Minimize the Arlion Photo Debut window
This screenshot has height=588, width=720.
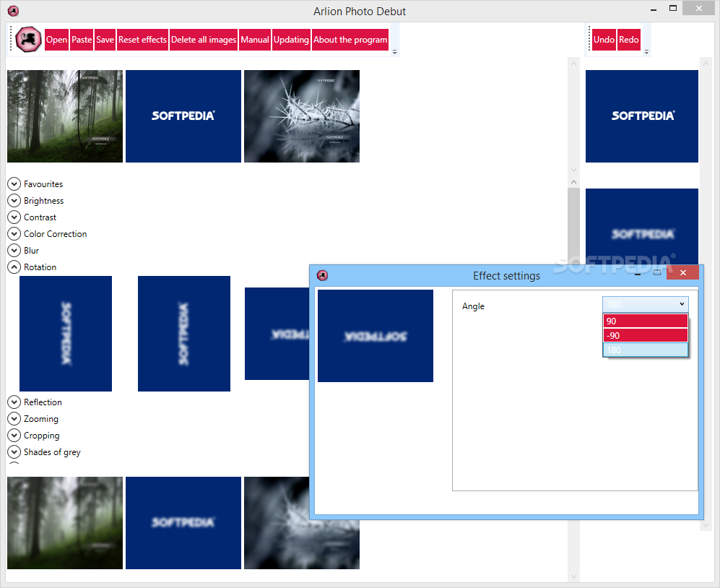point(654,9)
